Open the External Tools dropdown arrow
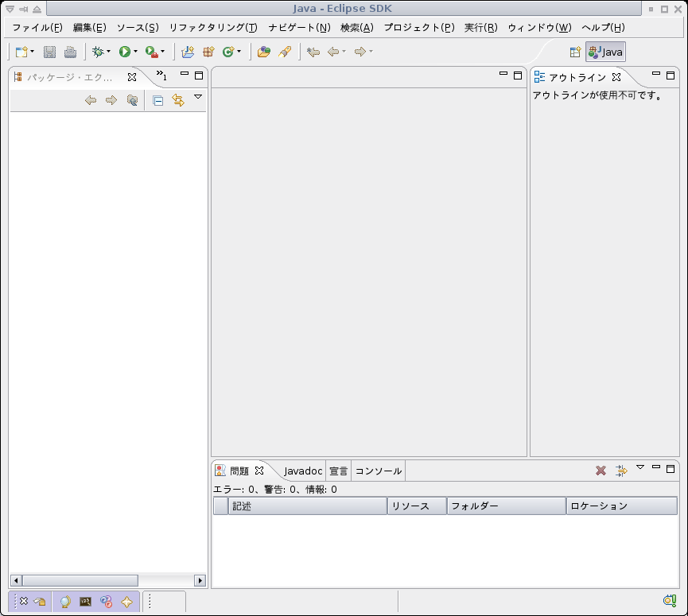This screenshot has width=688, height=616. [163, 52]
